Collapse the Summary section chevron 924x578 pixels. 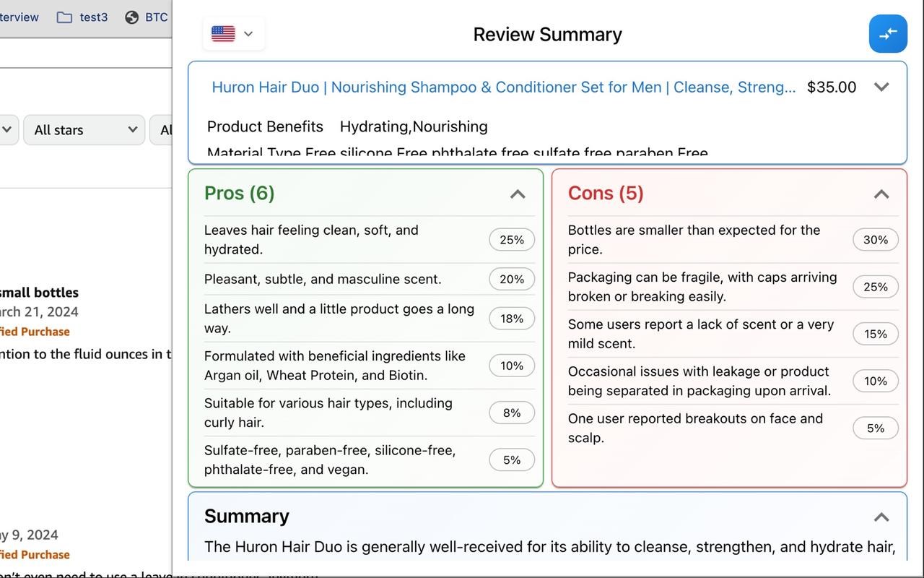click(x=881, y=517)
